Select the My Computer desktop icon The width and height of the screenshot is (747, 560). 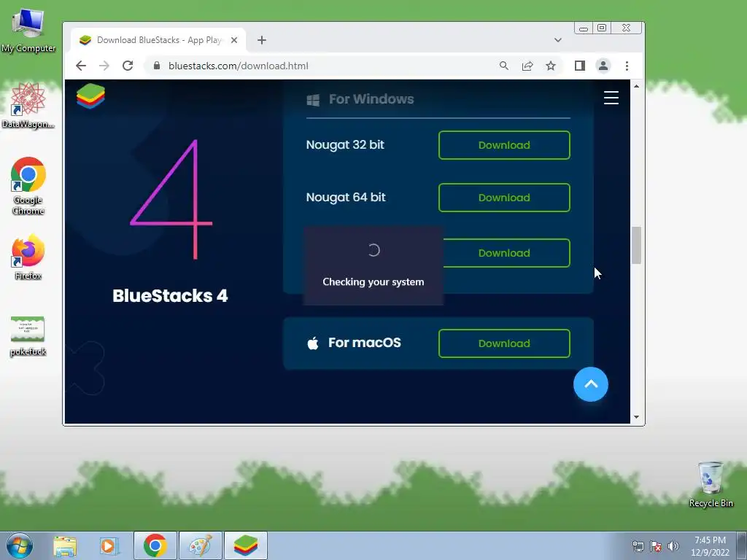click(x=28, y=31)
